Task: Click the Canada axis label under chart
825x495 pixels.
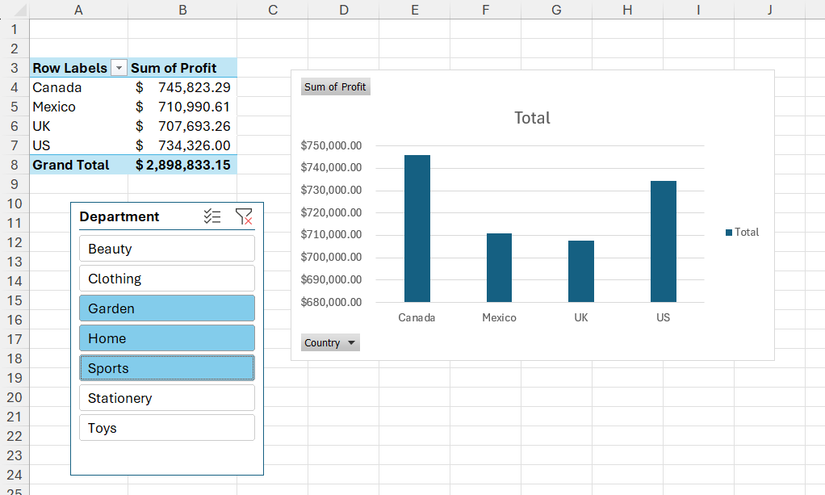Action: (x=417, y=318)
